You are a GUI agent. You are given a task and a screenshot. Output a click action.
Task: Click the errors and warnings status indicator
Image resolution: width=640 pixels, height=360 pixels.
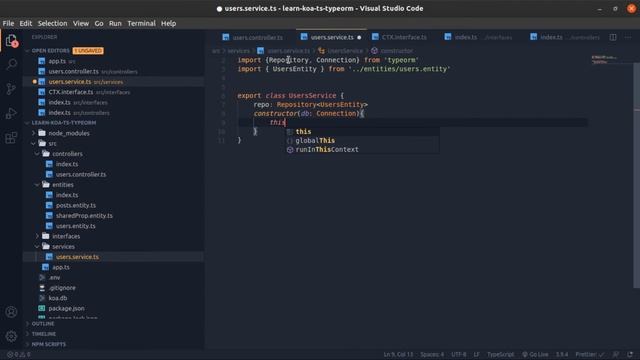tap(19, 354)
